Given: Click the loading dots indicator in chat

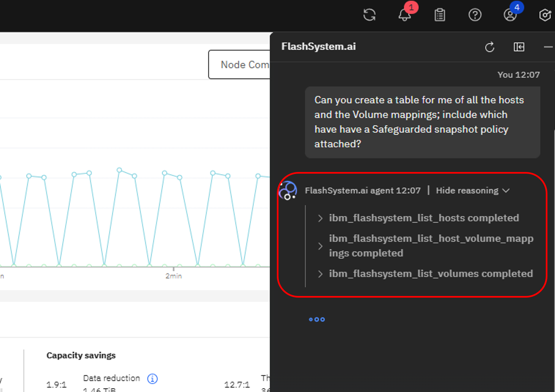Looking at the screenshot, I should [x=317, y=319].
